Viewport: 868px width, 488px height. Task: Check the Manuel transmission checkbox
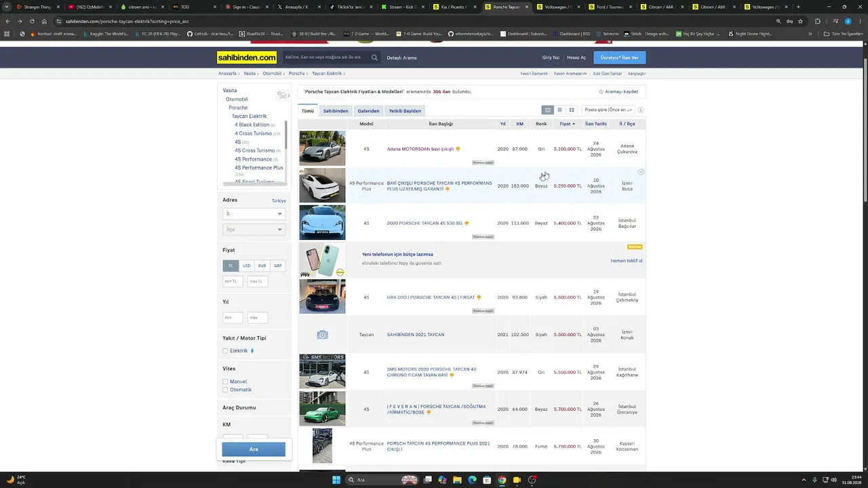point(225,382)
